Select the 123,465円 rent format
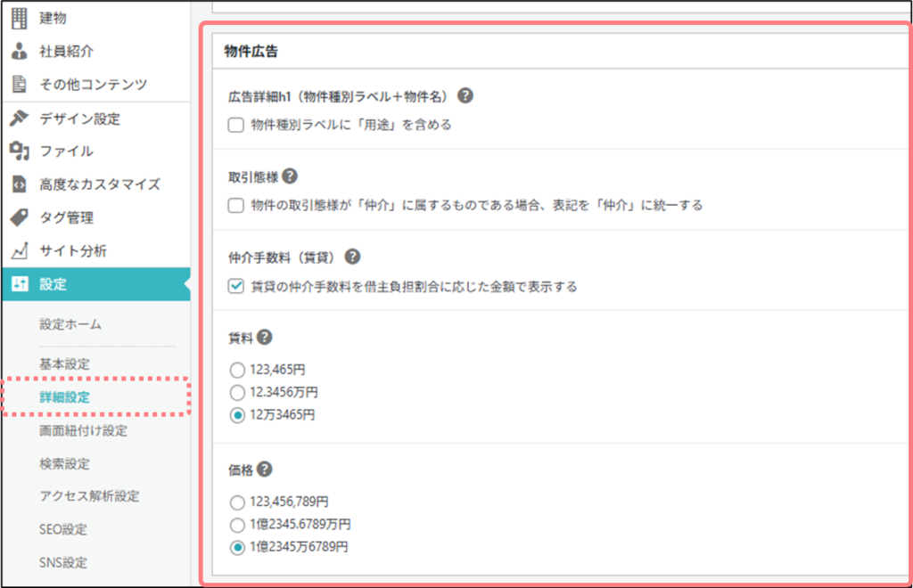Image resolution: width=913 pixels, height=588 pixels. [236, 369]
